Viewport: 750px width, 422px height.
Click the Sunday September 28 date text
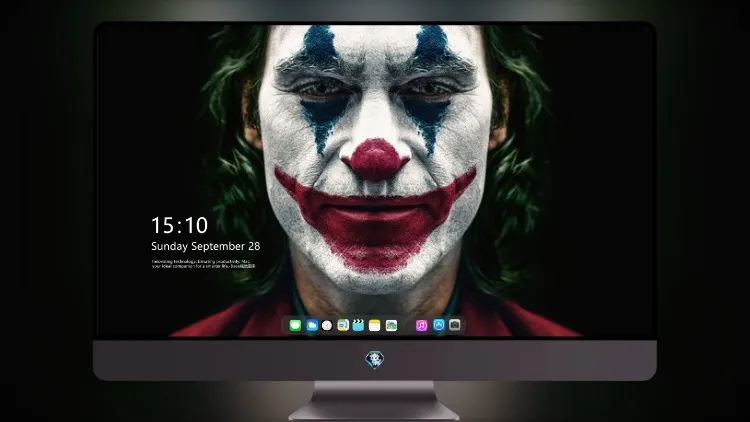tap(206, 246)
